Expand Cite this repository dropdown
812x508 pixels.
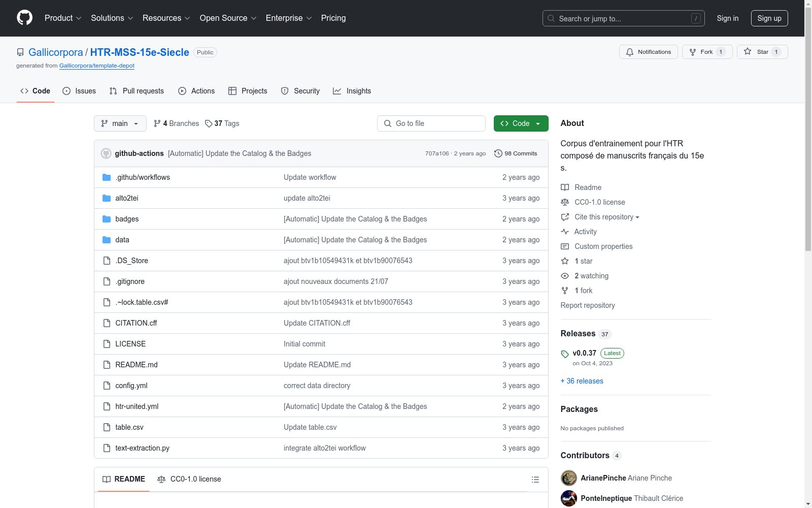(607, 217)
